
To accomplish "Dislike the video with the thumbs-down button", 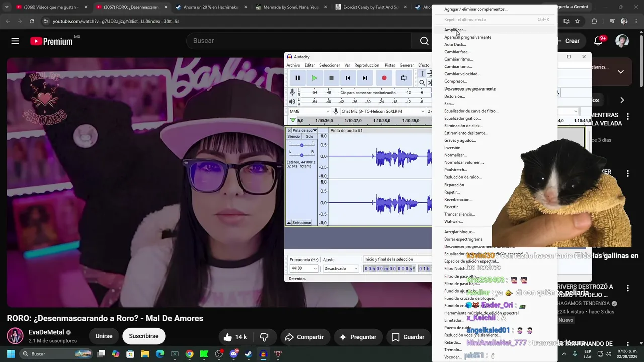I will point(264,337).
